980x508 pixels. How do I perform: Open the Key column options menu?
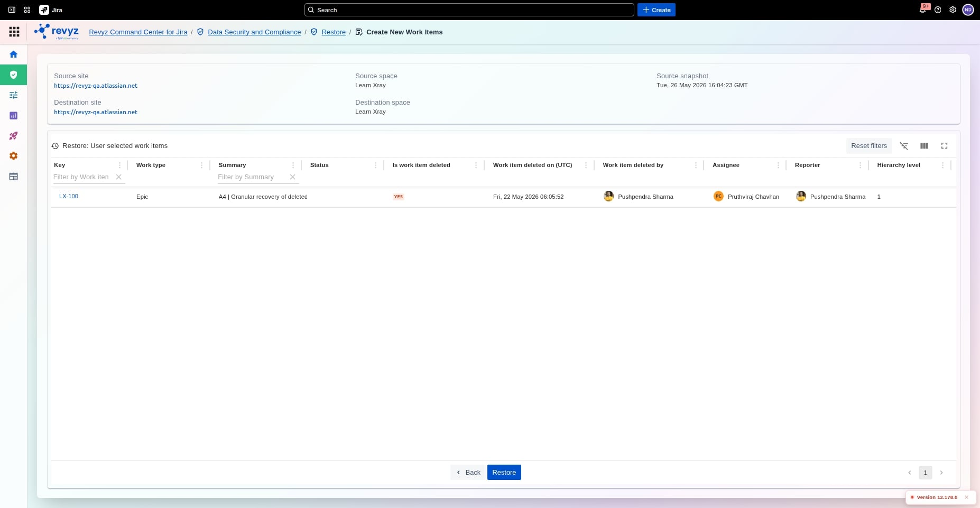(120, 165)
